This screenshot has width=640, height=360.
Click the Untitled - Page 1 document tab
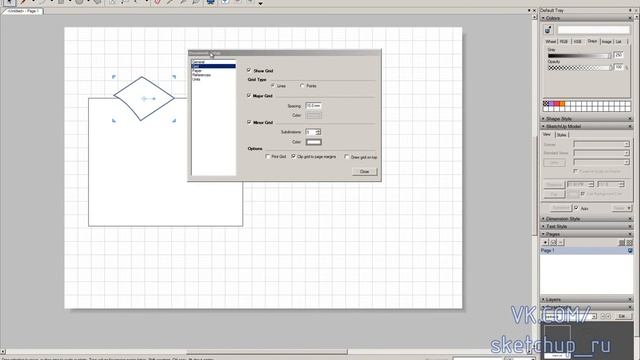pos(23,11)
